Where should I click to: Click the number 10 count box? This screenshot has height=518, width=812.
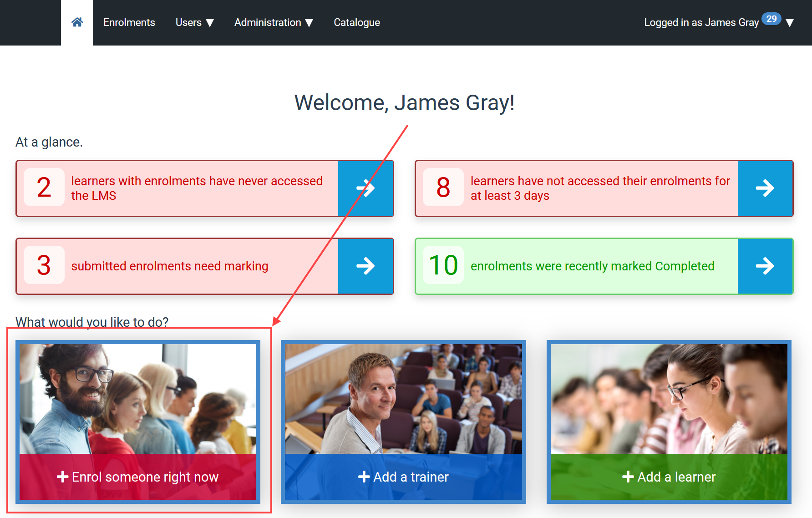(443, 265)
